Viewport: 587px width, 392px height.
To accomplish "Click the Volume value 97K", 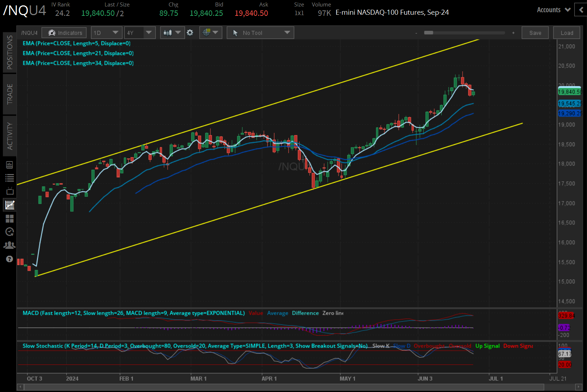I will tap(324, 13).
